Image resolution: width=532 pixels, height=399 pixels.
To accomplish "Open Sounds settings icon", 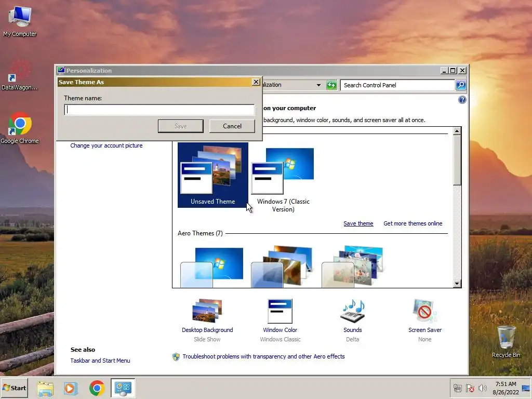I will click(x=353, y=311).
